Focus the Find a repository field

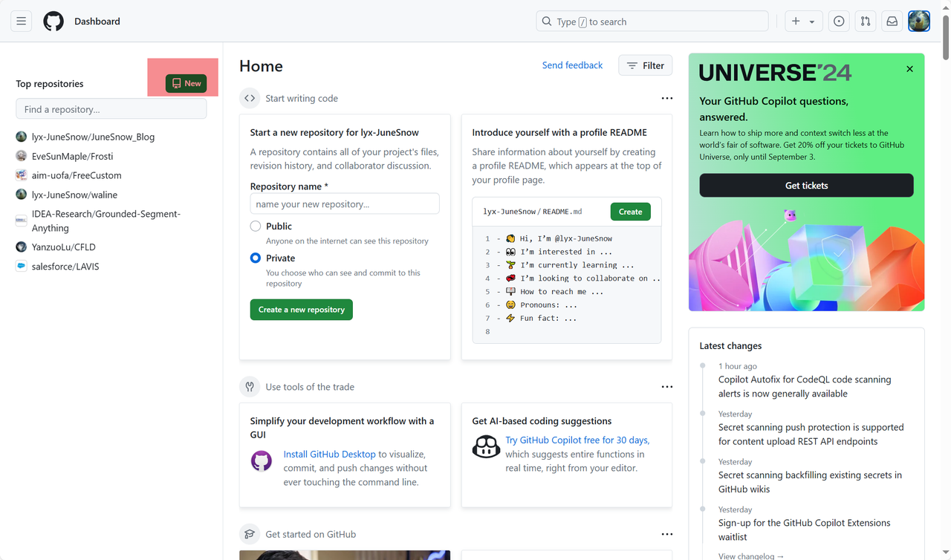click(x=111, y=109)
